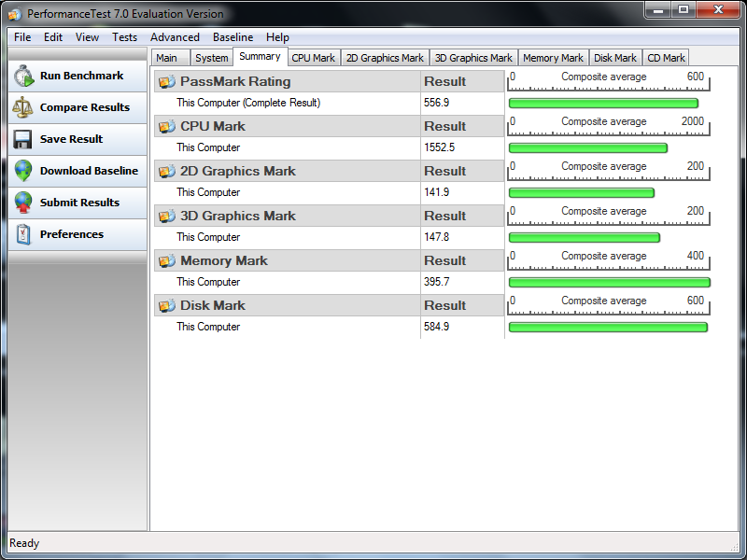Screen dimensions: 747x560
Task: Select the 3D Graphics Mark section title
Action: coord(238,216)
